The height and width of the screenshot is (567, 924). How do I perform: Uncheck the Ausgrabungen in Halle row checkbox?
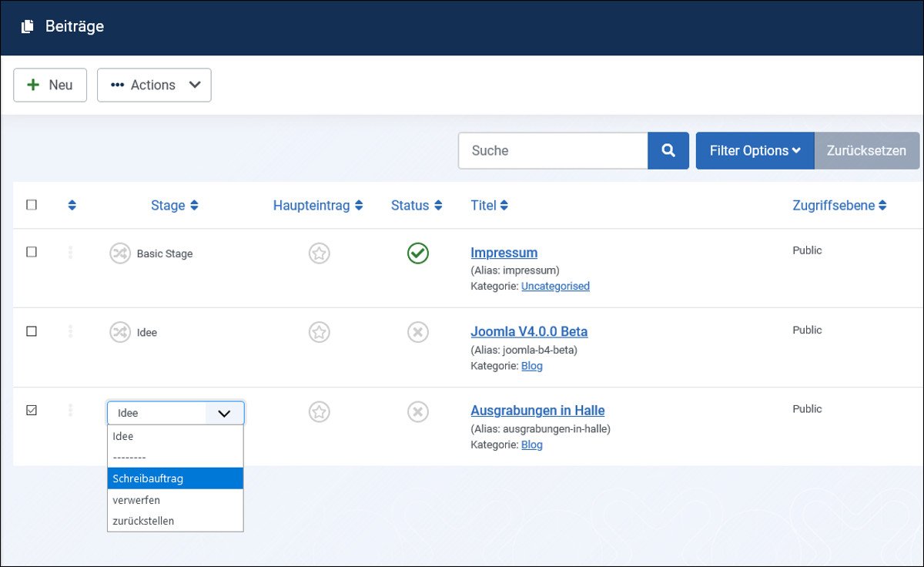(32, 411)
